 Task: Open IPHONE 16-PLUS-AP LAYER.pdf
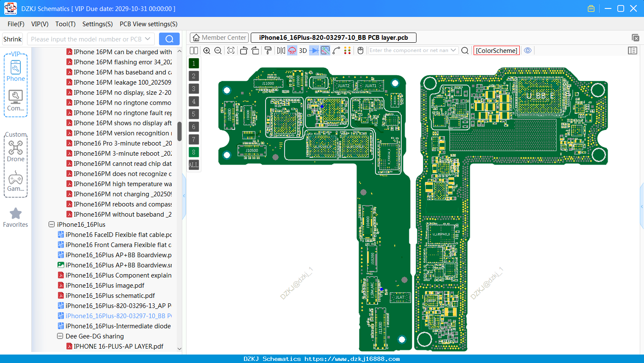pyautogui.click(x=115, y=346)
